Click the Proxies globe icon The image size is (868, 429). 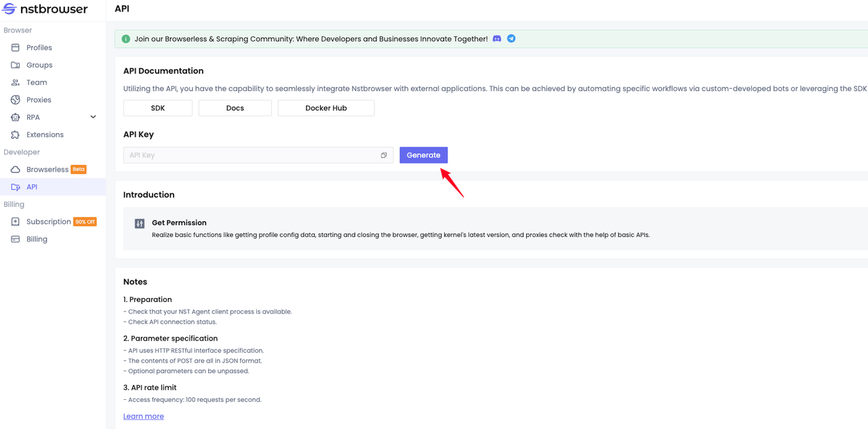tap(15, 100)
